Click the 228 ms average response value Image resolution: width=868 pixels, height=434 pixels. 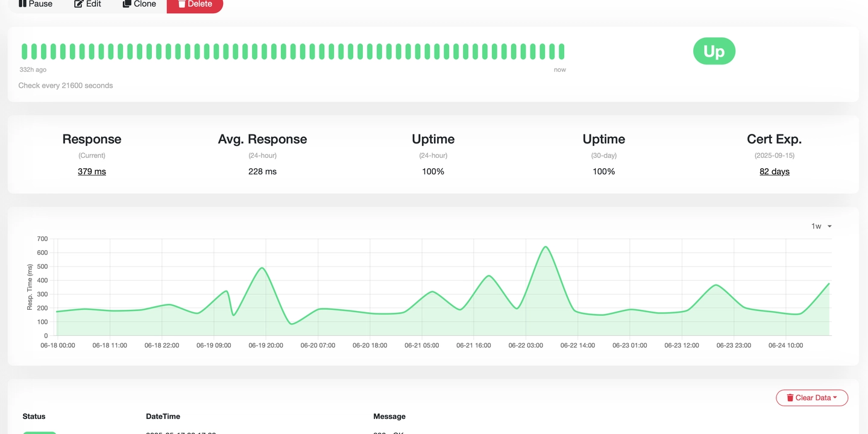[x=263, y=172]
